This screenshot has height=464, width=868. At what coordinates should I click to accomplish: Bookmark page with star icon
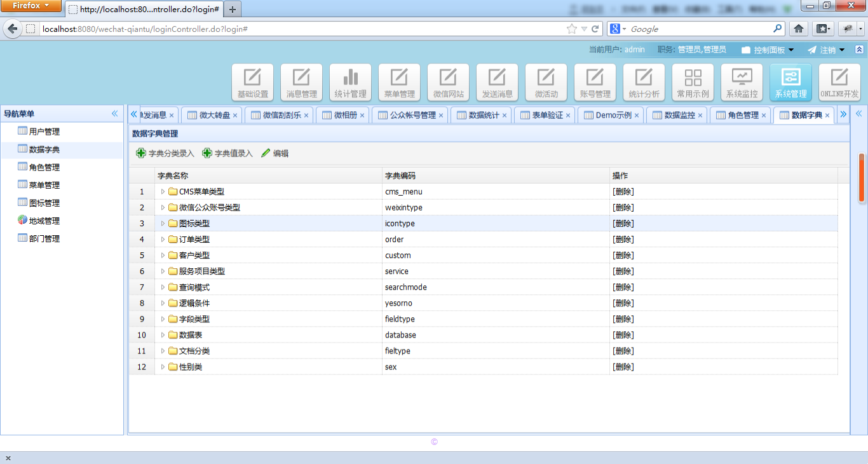tap(572, 29)
